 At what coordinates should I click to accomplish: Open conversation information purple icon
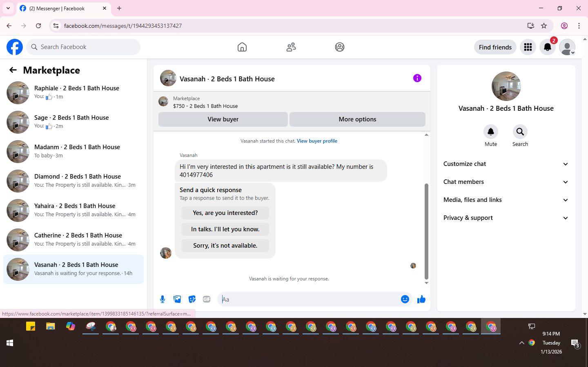click(x=417, y=78)
